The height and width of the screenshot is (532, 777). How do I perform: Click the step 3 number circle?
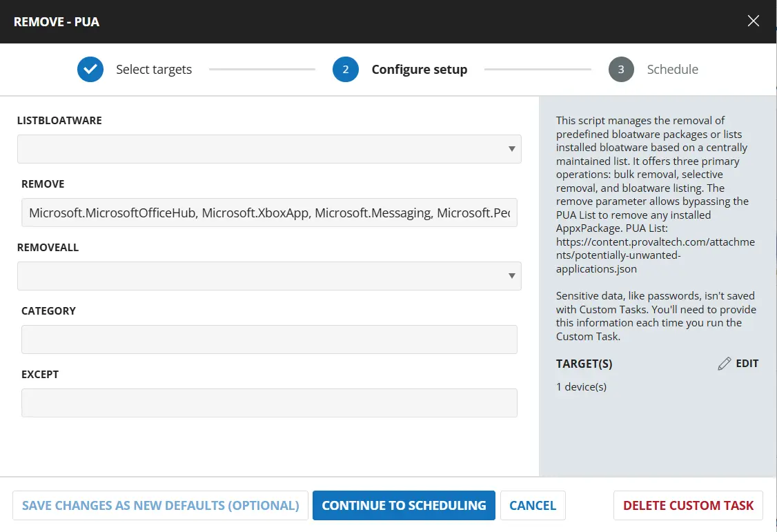621,70
